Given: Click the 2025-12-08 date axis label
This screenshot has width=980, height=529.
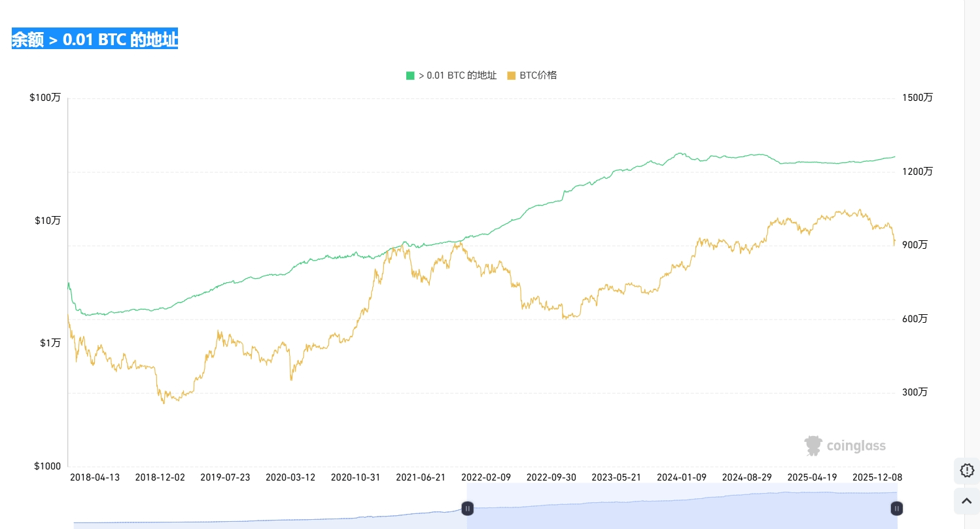Looking at the screenshot, I should pyautogui.click(x=877, y=477).
